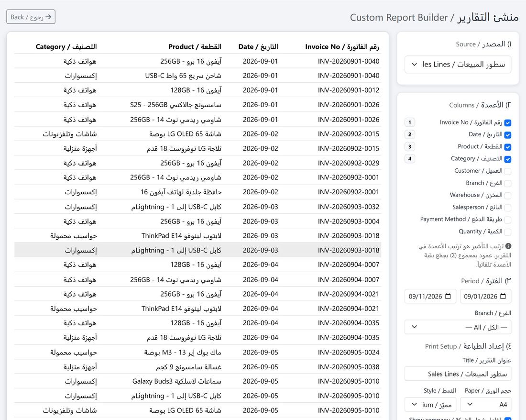Enable the Warehouse column checkbox
Screen dimensions: 526x420
507,195
